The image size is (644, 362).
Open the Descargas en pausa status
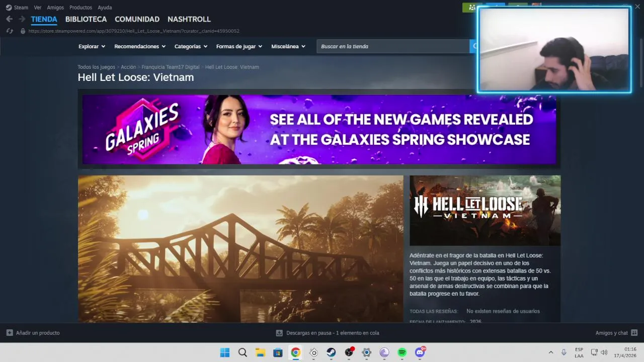point(333,333)
